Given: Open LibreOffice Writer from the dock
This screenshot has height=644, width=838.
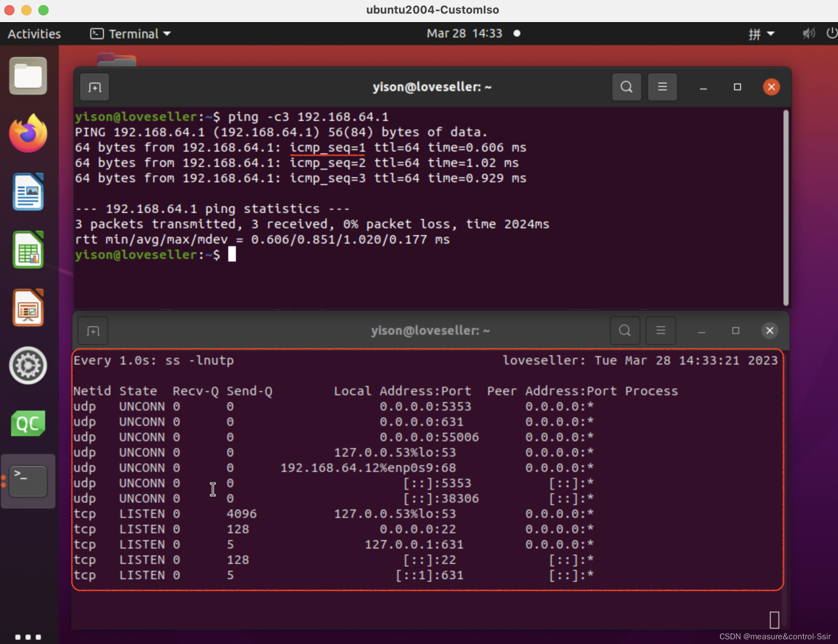Looking at the screenshot, I should 28,192.
